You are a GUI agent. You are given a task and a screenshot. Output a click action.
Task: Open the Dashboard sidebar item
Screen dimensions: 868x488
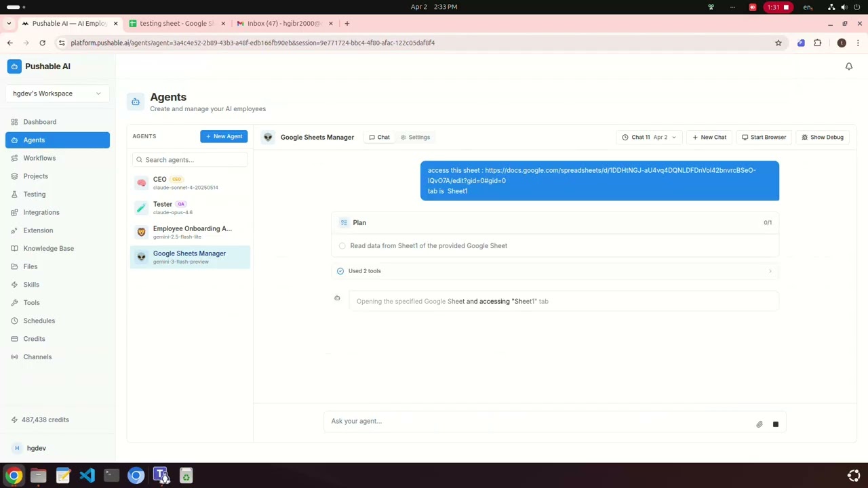click(57, 122)
